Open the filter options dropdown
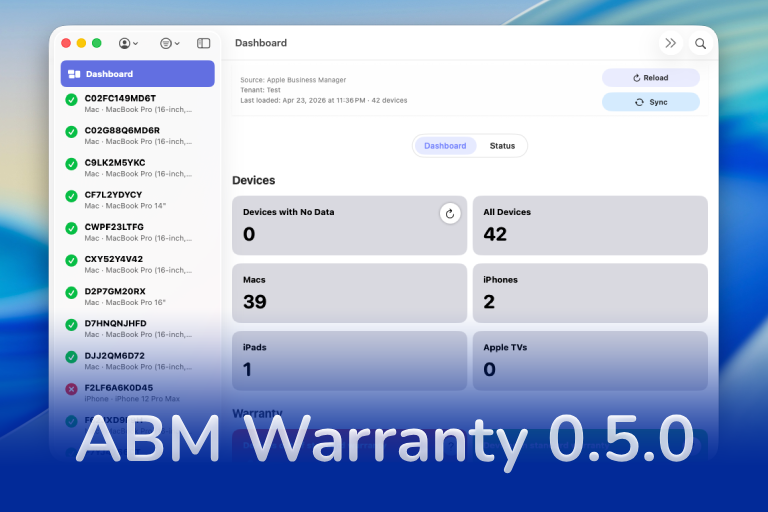The height and width of the screenshot is (512, 768). coord(169,44)
